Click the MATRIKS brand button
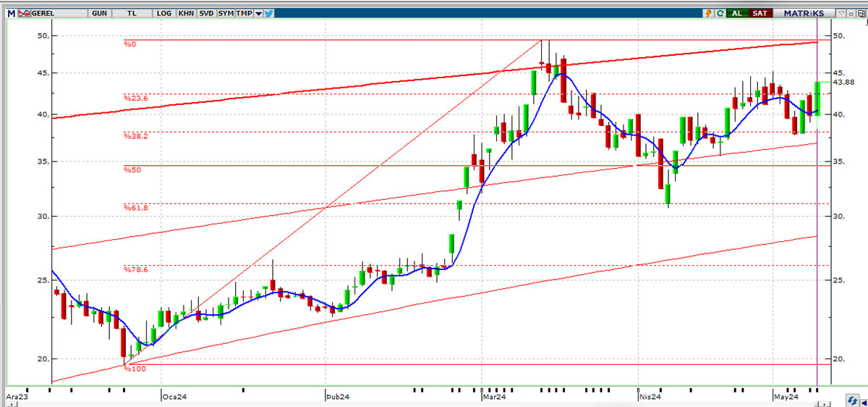 [x=804, y=13]
